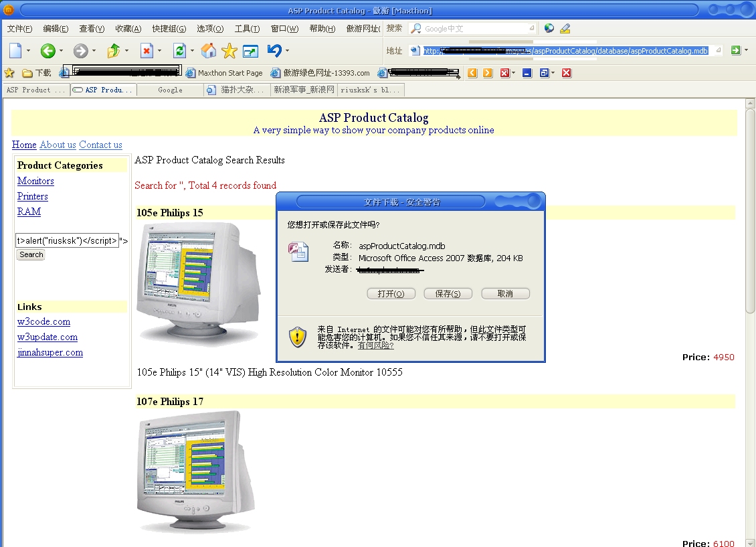The width and height of the screenshot is (756, 547).
Task: Click the full-screen window toggle icon
Action: tap(251, 51)
